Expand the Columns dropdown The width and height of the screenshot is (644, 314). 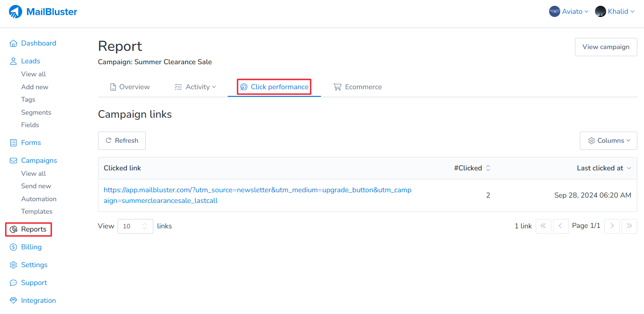[608, 140]
